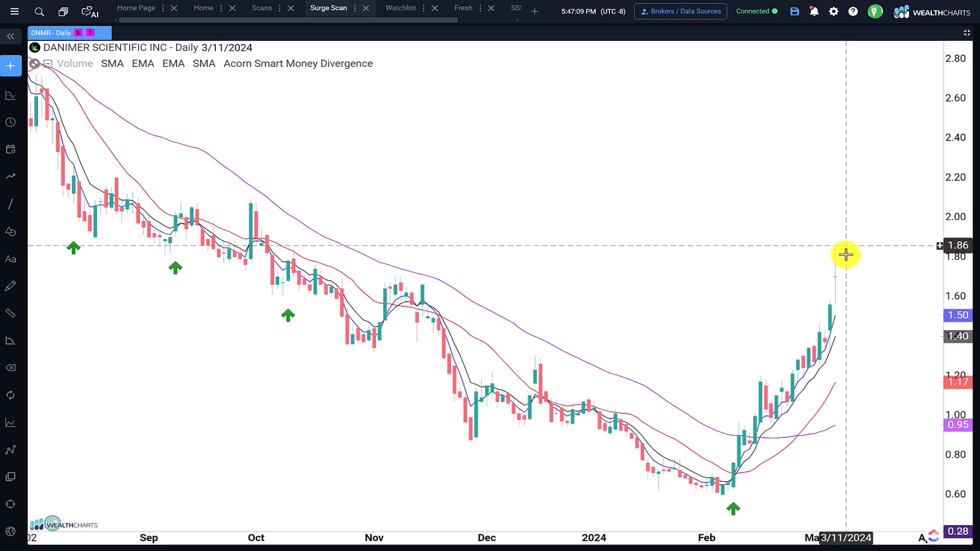Toggle the magenta S badge on DNMR tab
This screenshot has width=980, height=551.
coord(78,33)
